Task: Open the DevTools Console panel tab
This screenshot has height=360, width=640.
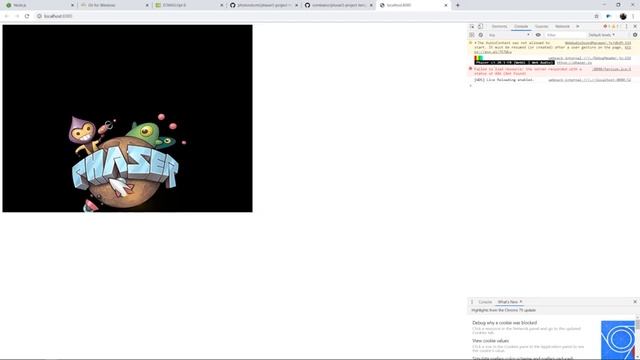Action: tap(521, 26)
